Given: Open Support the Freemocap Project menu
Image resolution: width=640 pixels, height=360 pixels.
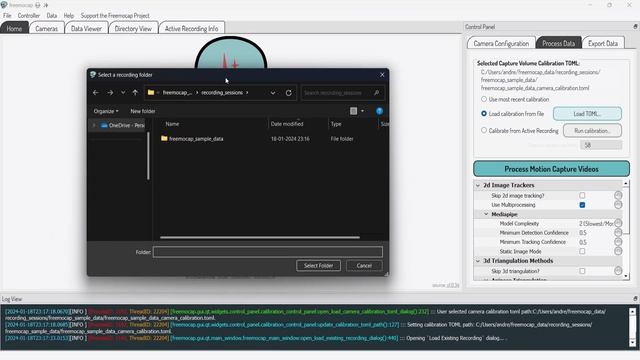Looking at the screenshot, I should 115,16.
